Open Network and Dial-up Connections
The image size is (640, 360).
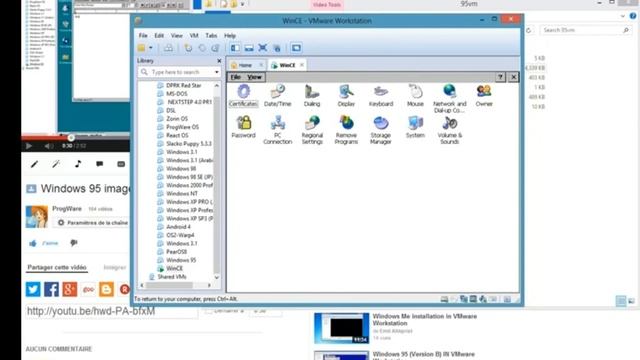click(449, 98)
